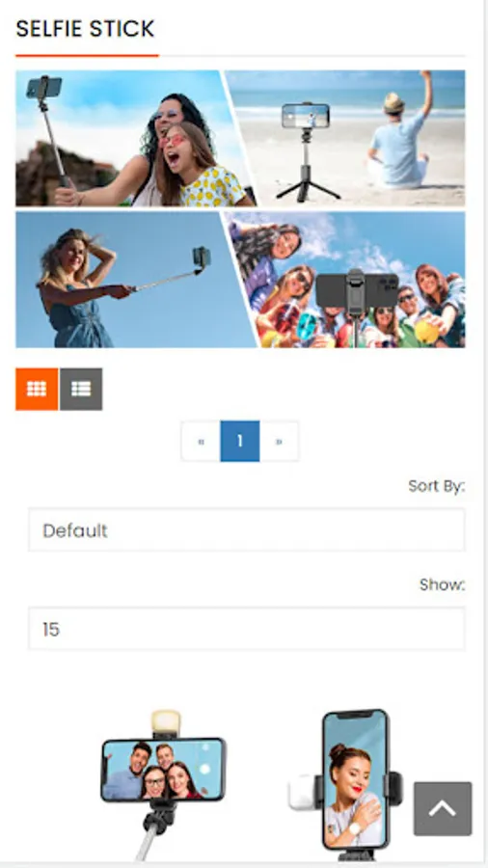Open selfie stick with light product image

click(163, 786)
